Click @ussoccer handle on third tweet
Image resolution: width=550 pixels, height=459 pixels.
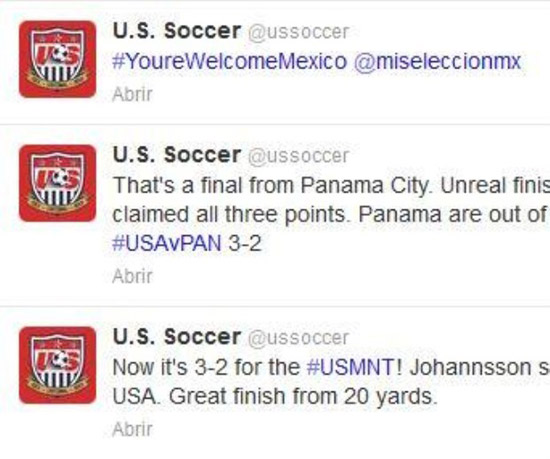point(299,338)
